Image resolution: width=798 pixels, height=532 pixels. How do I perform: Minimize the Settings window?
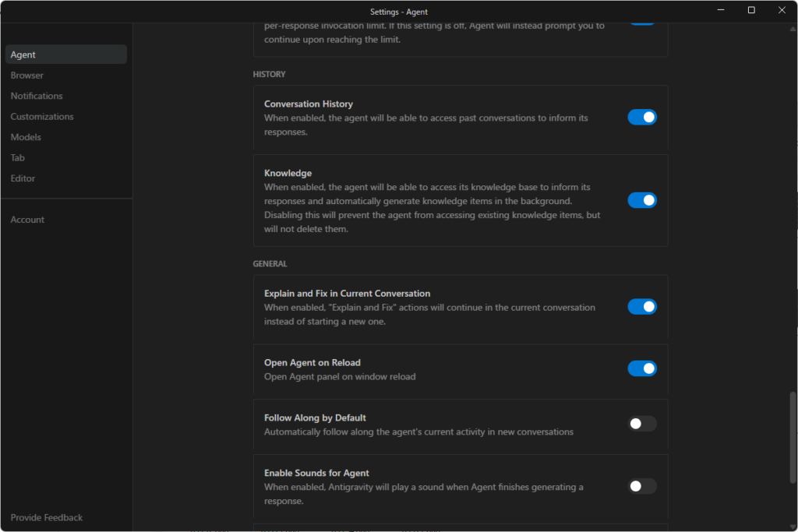click(x=721, y=10)
